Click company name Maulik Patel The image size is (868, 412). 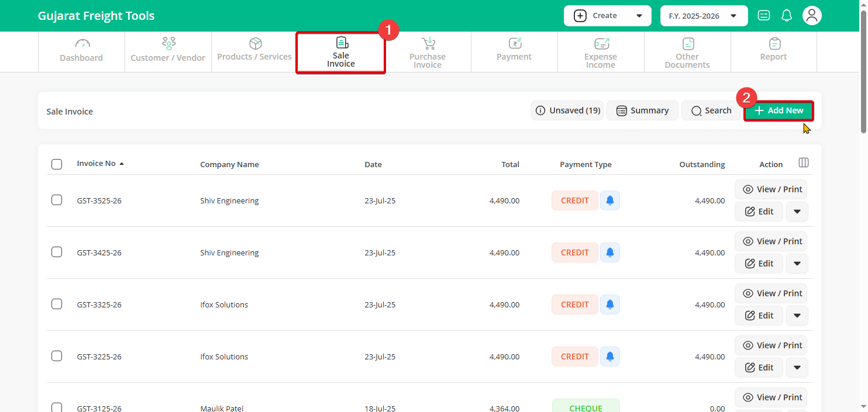[222, 408]
